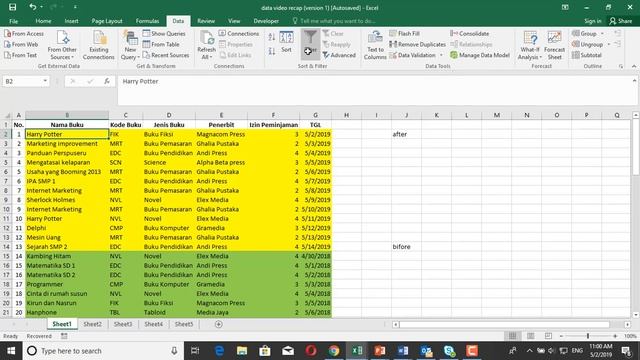Expand Data Validation dropdown arrow
The height and width of the screenshot is (360, 640).
point(441,55)
